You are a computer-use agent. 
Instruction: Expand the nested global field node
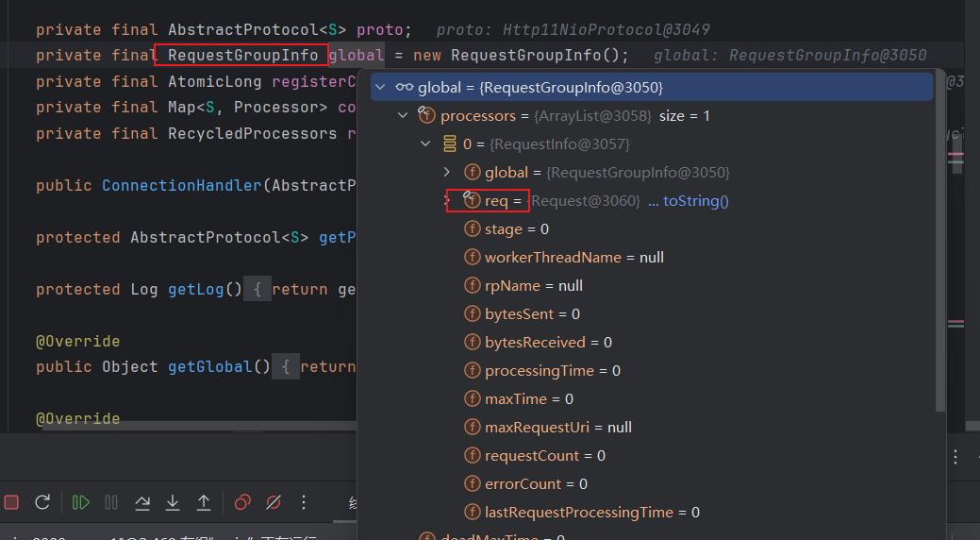(448, 173)
